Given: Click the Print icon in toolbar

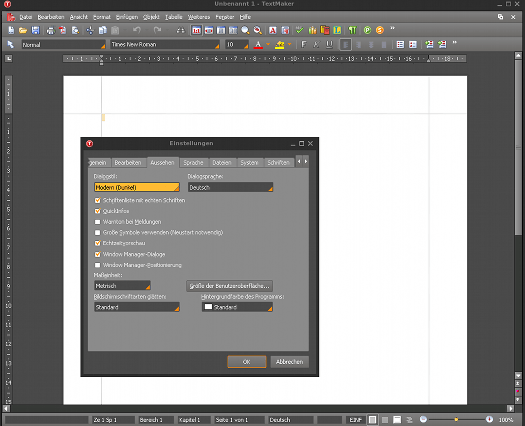Looking at the screenshot, I should (51, 30).
